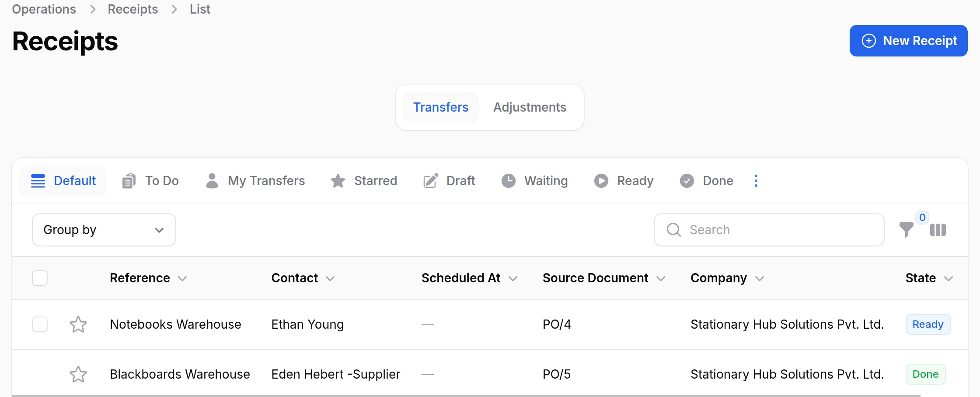Toggle column visibility icon
Image resolution: width=980 pixels, height=397 pixels.
pyautogui.click(x=938, y=230)
